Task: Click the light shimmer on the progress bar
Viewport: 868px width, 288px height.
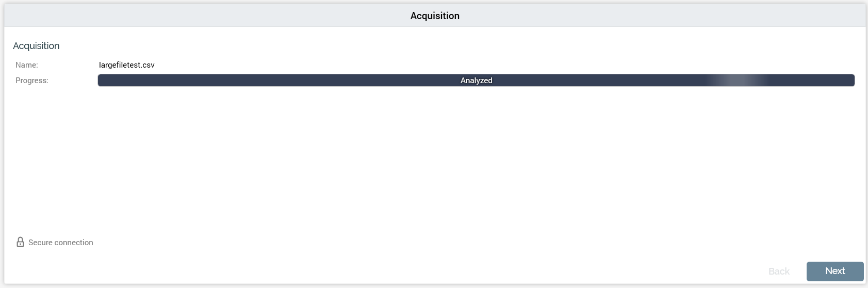Action: (738, 81)
